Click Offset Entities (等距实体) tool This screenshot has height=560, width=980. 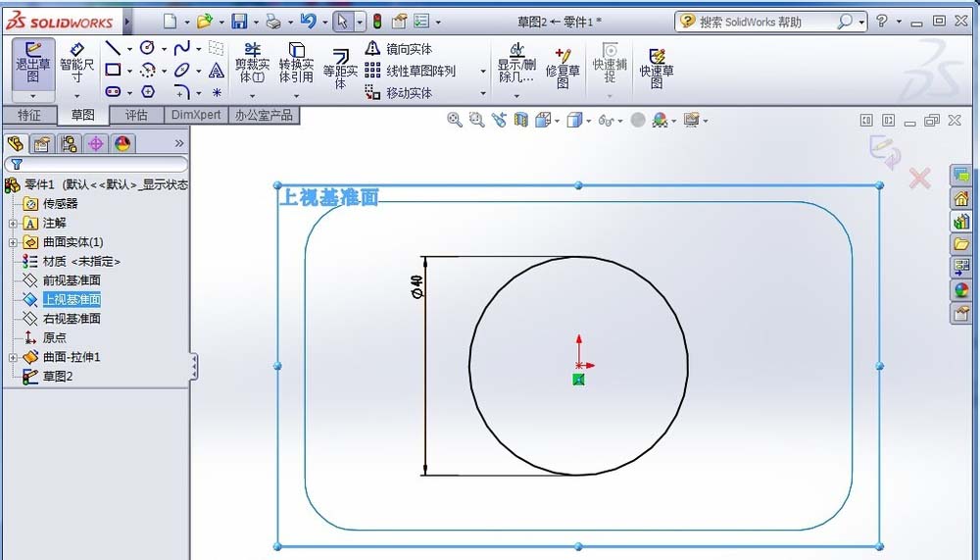[x=340, y=69]
